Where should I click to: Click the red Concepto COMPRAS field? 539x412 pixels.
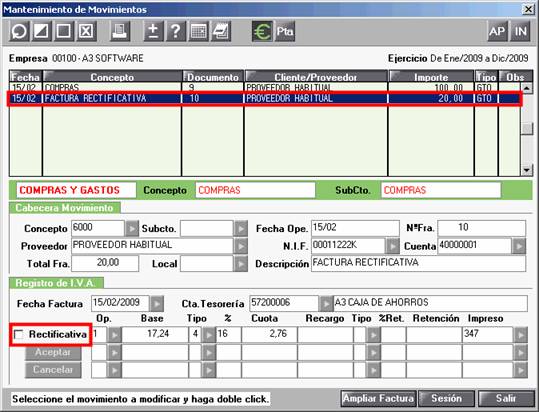[x=255, y=190]
